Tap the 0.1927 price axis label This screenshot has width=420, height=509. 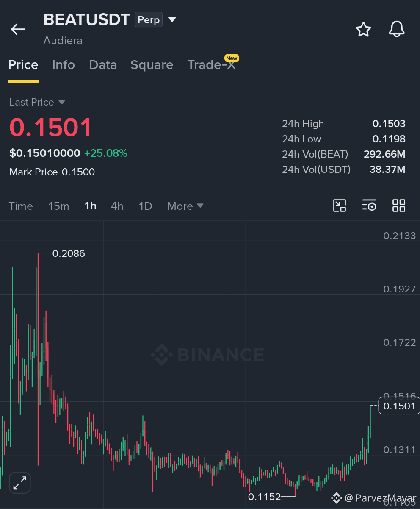tap(400, 289)
